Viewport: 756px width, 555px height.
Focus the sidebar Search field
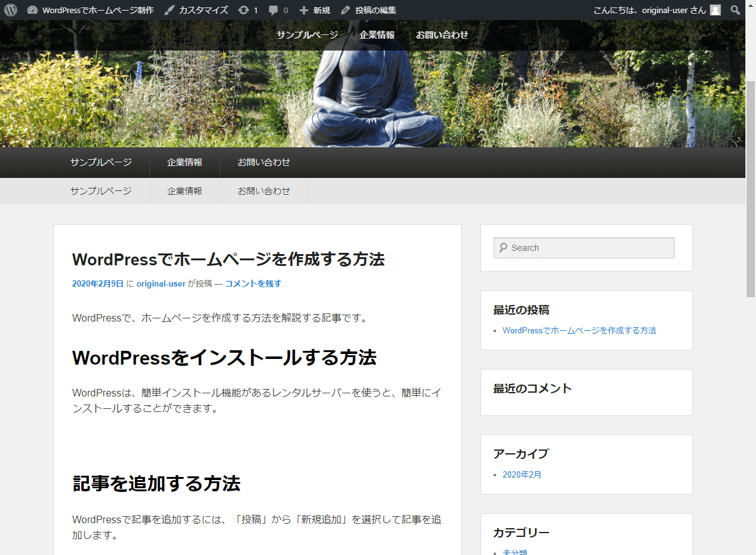584,248
